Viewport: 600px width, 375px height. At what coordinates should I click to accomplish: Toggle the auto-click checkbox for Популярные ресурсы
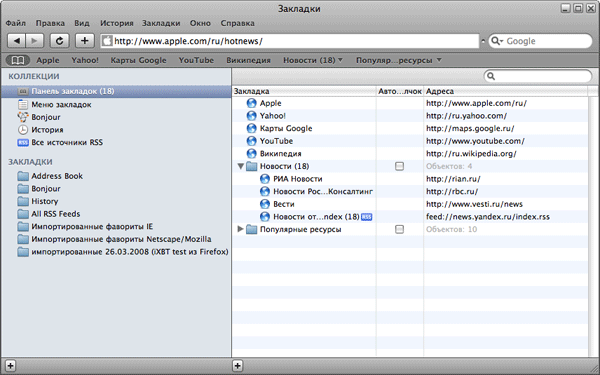[399, 229]
